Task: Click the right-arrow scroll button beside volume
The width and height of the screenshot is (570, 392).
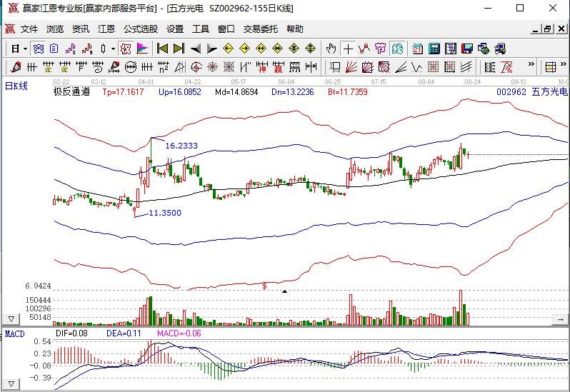Action: point(560,319)
